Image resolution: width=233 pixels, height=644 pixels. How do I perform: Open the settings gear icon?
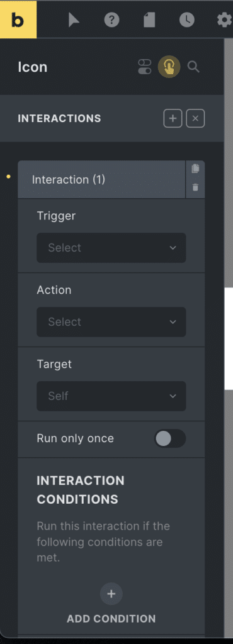tap(224, 19)
